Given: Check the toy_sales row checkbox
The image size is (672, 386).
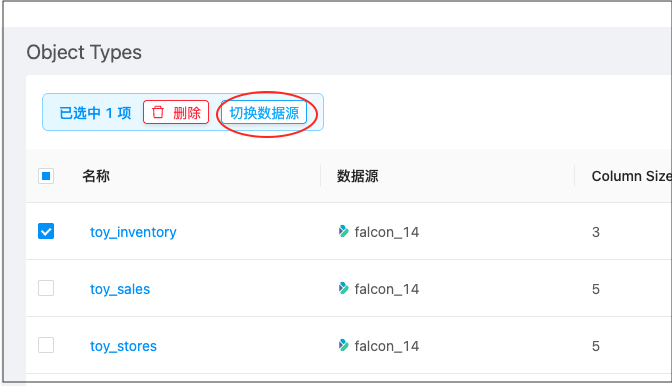Looking at the screenshot, I should 46,288.
